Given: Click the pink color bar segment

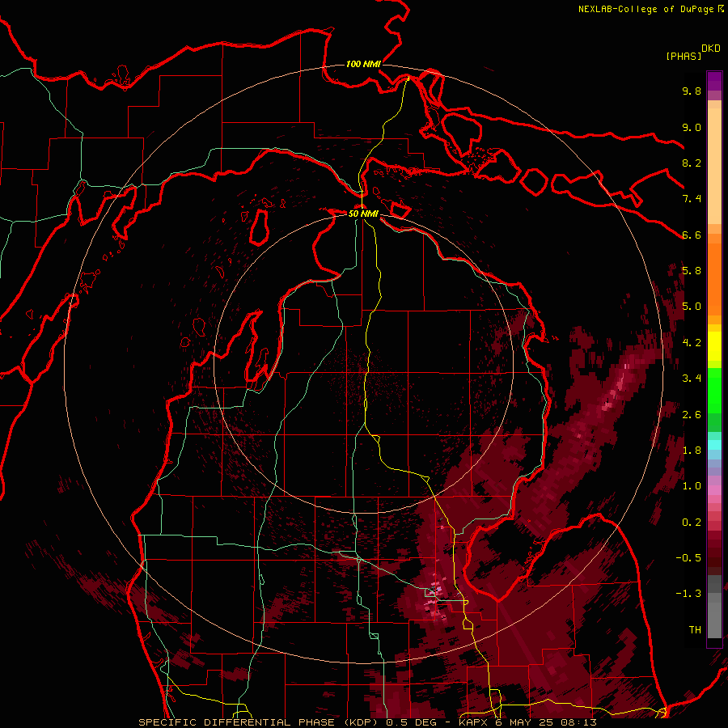Looking at the screenshot, I should (714, 490).
